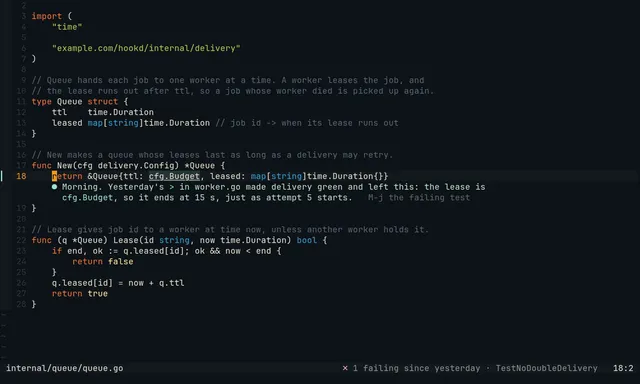Click line number 22 in gutter

coord(21,240)
